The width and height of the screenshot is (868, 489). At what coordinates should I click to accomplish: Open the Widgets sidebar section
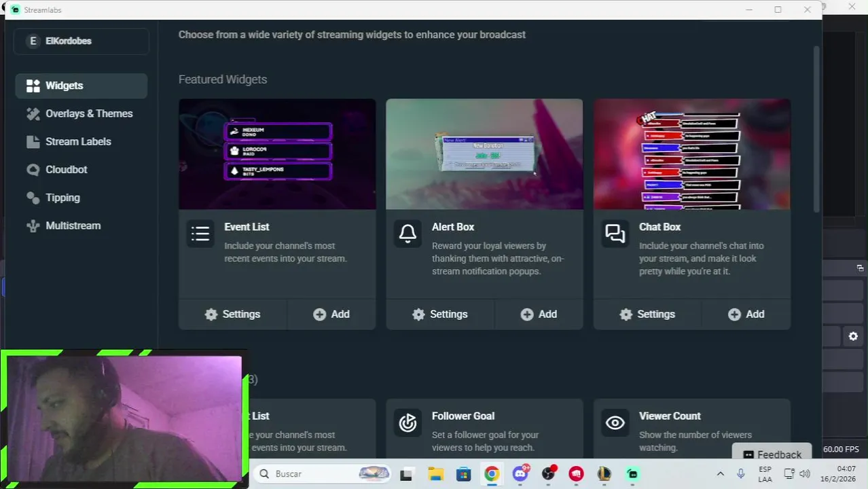[81, 86]
